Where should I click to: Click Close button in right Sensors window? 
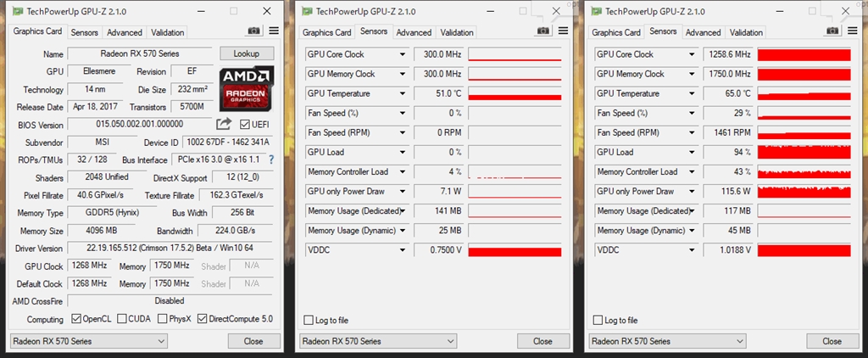click(832, 341)
